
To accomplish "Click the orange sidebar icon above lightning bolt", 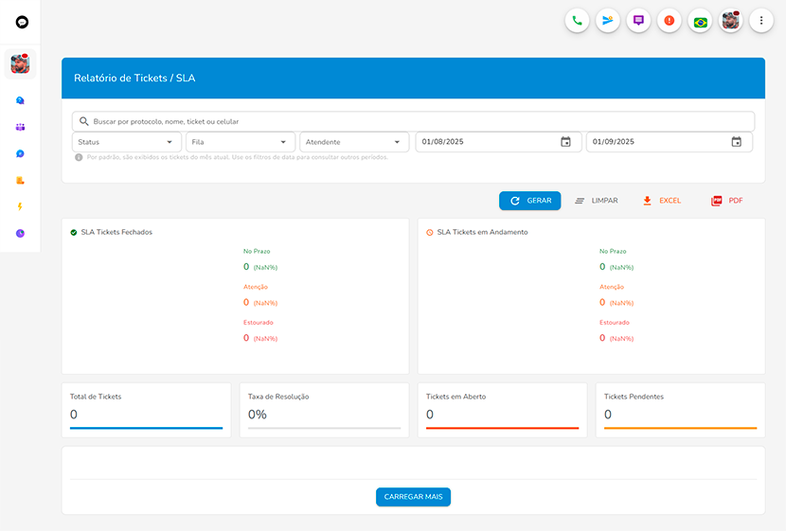I will (20, 180).
